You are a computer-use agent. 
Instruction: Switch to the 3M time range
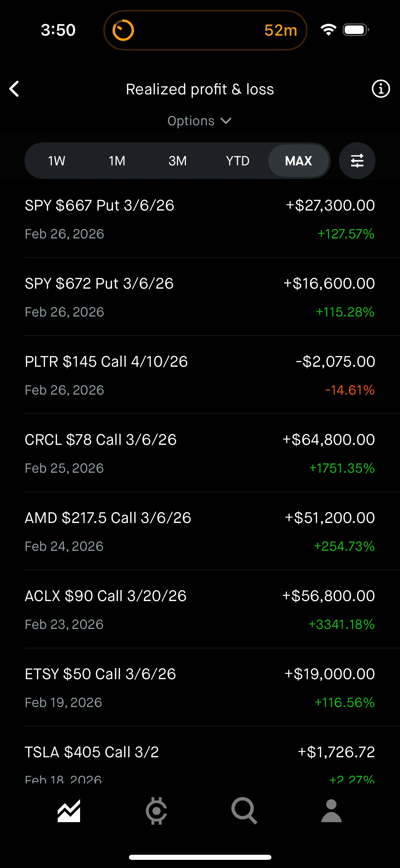point(177,161)
